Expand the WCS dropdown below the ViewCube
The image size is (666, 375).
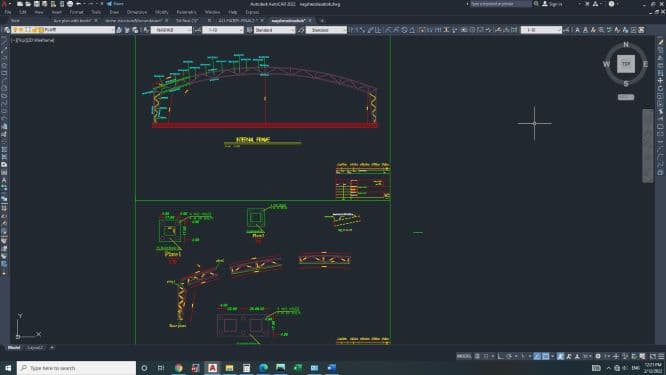coord(626,97)
